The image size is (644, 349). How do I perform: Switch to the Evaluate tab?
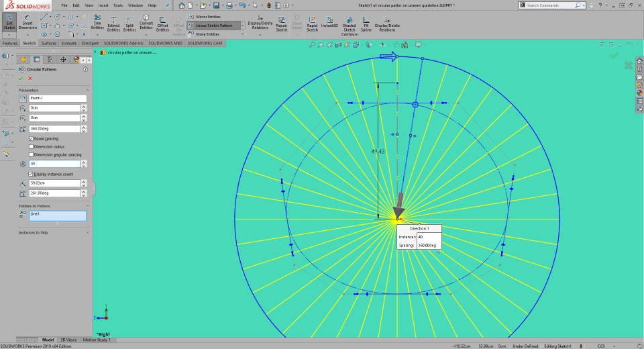click(69, 43)
